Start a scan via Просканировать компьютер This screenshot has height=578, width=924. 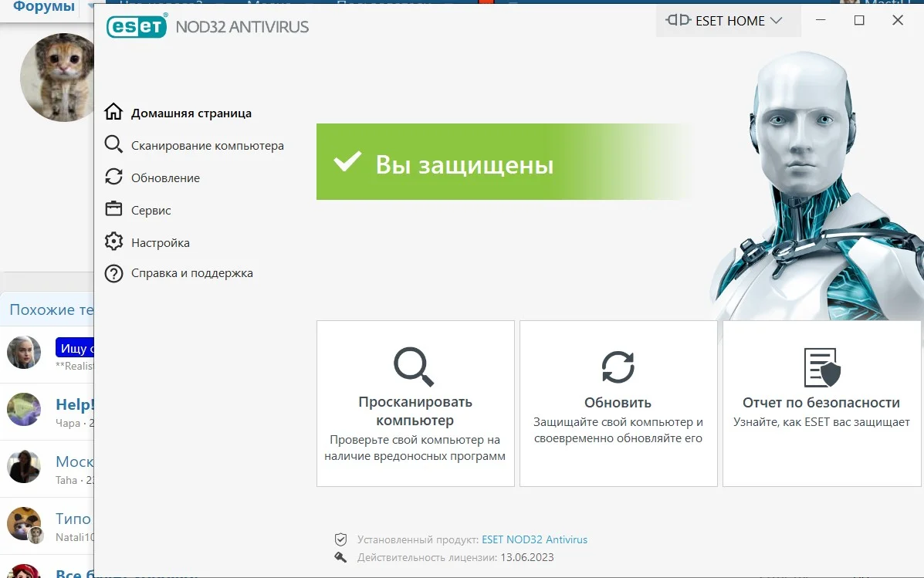click(415, 403)
